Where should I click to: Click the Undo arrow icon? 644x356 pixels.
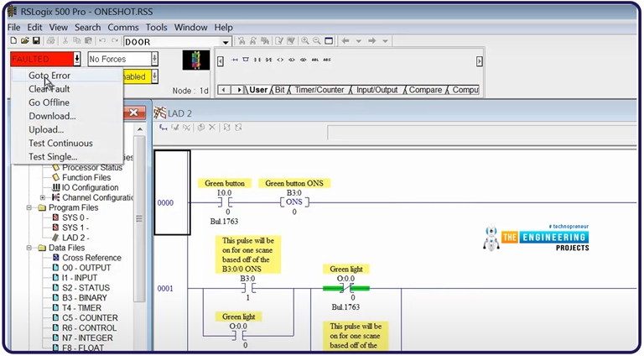(x=102, y=40)
